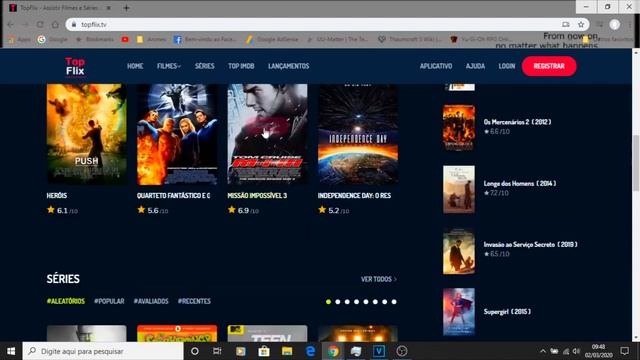Open OBS Studio from the taskbar

coord(402,351)
